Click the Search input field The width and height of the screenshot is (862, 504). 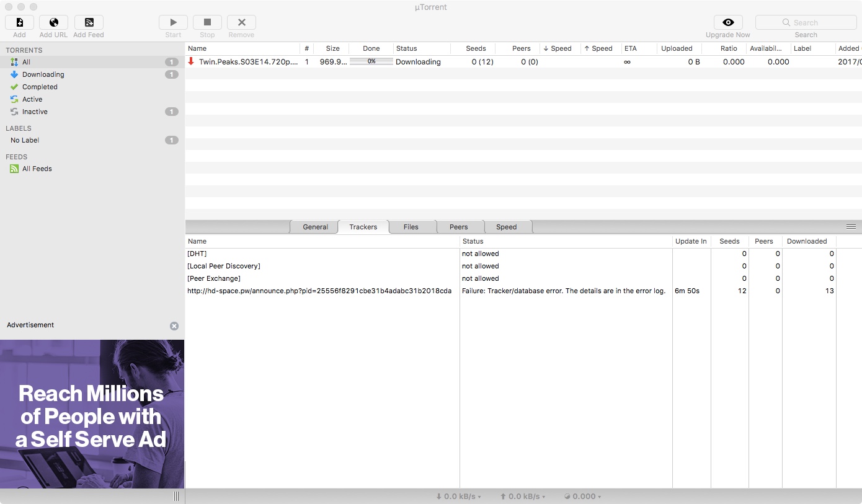[x=806, y=22]
